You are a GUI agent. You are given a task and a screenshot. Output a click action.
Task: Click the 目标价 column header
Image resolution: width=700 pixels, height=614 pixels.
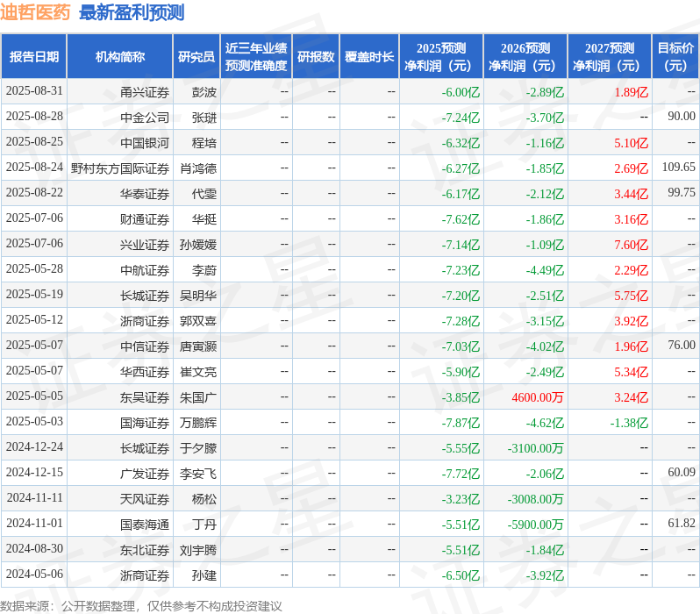coord(675,57)
